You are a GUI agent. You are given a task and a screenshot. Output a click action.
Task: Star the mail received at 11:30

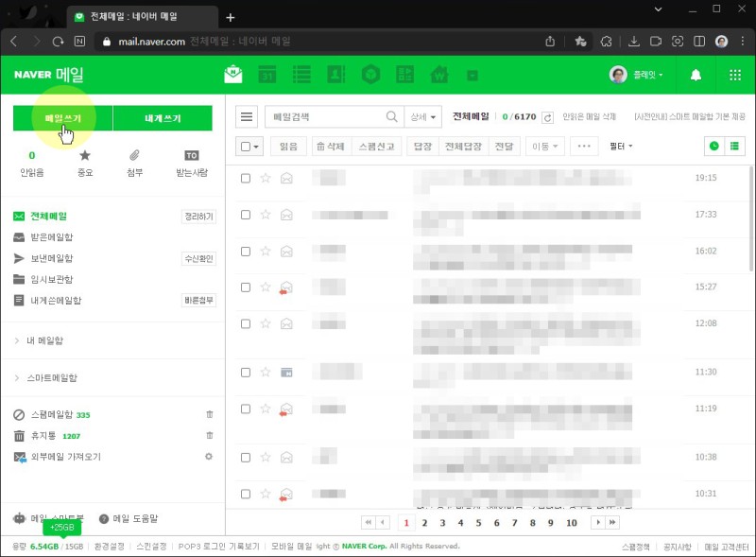tap(266, 373)
